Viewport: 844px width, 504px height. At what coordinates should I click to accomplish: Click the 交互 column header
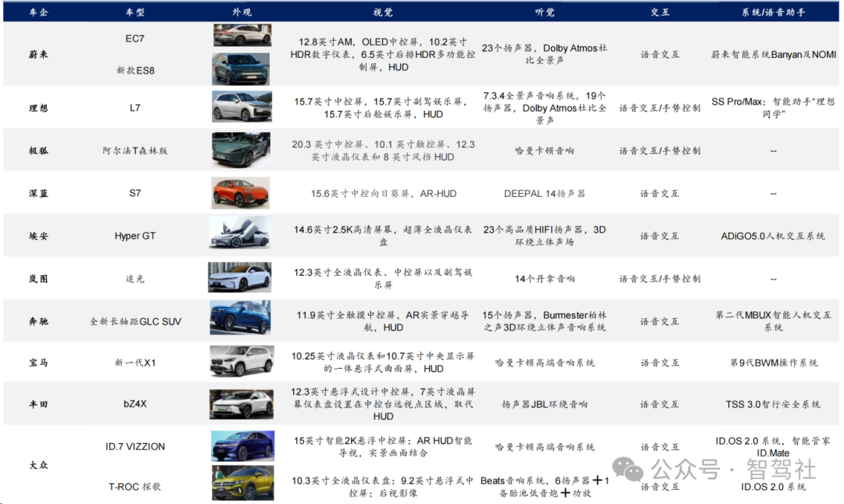660,12
